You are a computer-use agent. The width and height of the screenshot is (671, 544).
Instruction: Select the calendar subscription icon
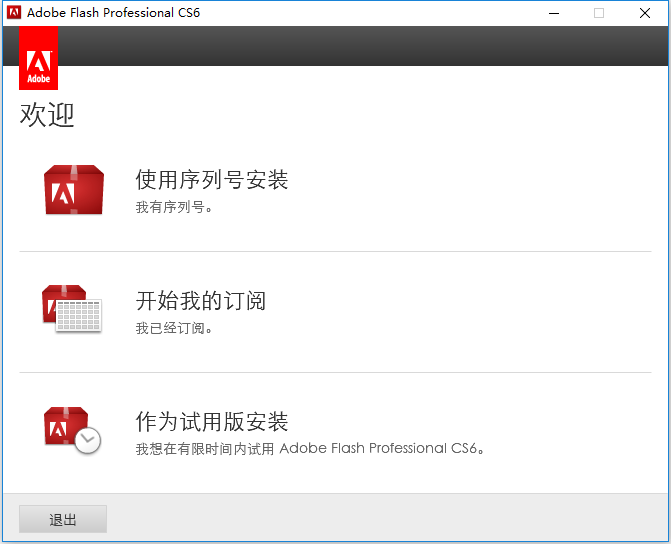tap(71, 310)
